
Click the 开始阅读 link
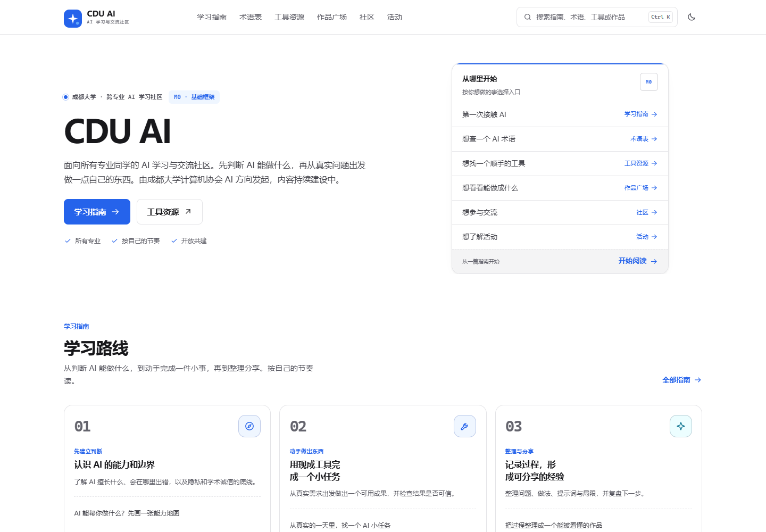point(638,261)
